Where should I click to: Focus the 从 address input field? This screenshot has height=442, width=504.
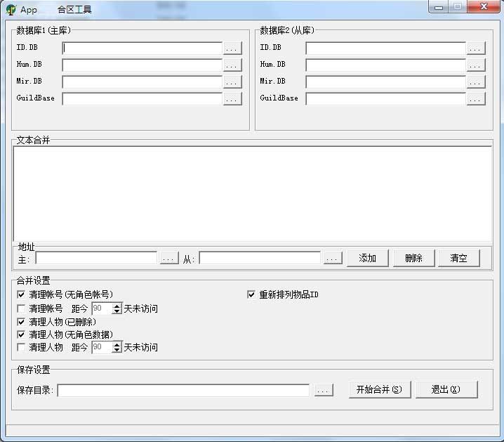(x=260, y=258)
